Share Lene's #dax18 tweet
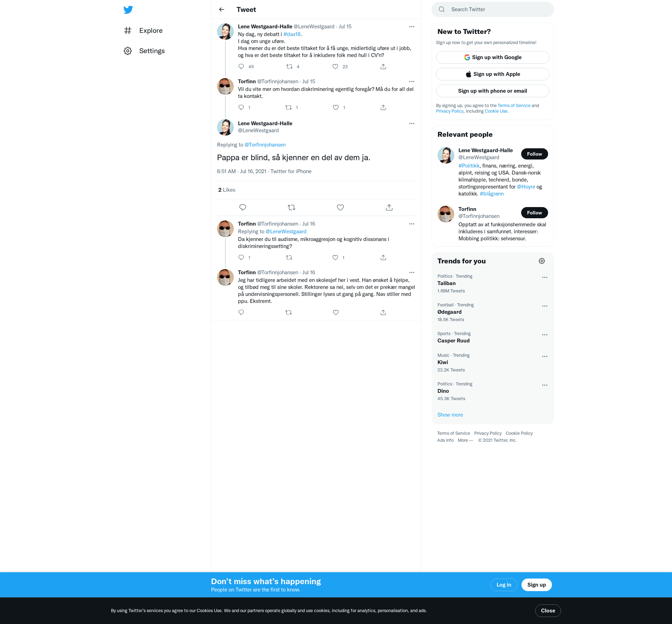This screenshot has width=672, height=624. pyautogui.click(x=383, y=66)
